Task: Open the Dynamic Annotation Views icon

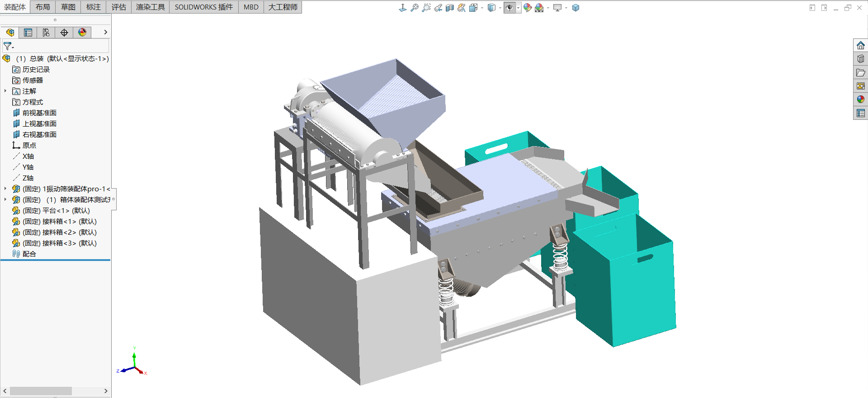Action: point(461,8)
